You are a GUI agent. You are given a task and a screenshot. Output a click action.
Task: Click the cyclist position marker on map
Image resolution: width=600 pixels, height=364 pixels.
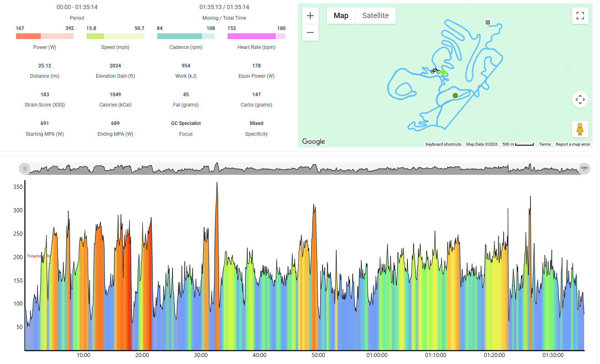coord(435,71)
